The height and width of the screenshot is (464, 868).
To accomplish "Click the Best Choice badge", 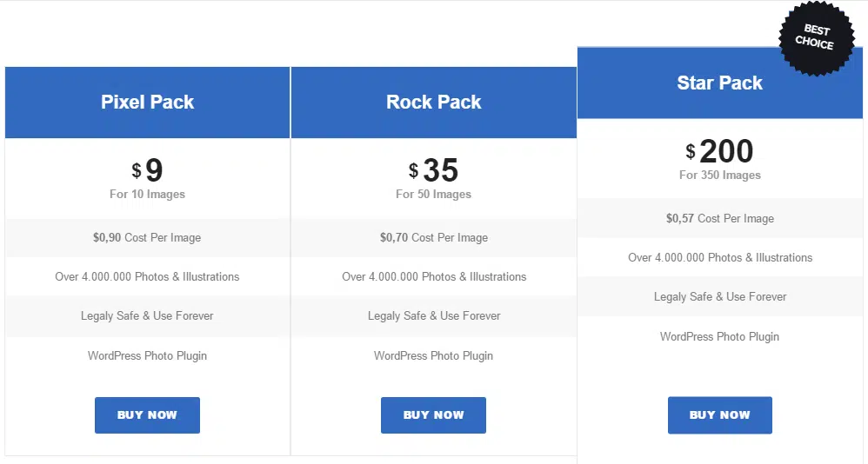I will [817, 37].
